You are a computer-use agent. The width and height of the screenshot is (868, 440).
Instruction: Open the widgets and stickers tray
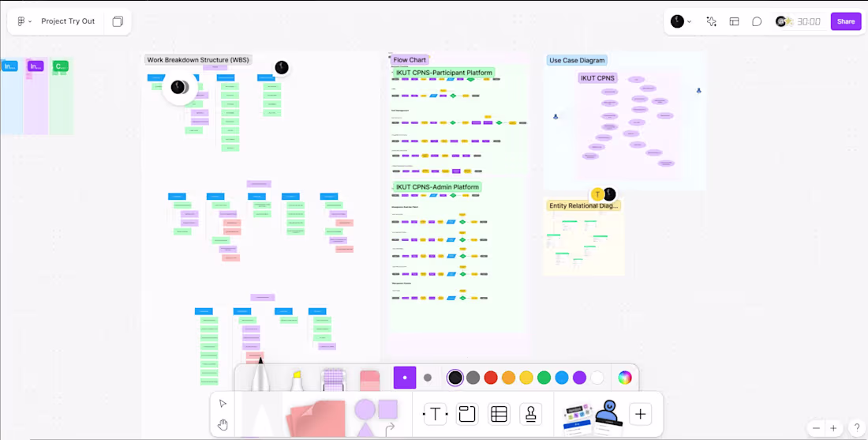coord(593,417)
